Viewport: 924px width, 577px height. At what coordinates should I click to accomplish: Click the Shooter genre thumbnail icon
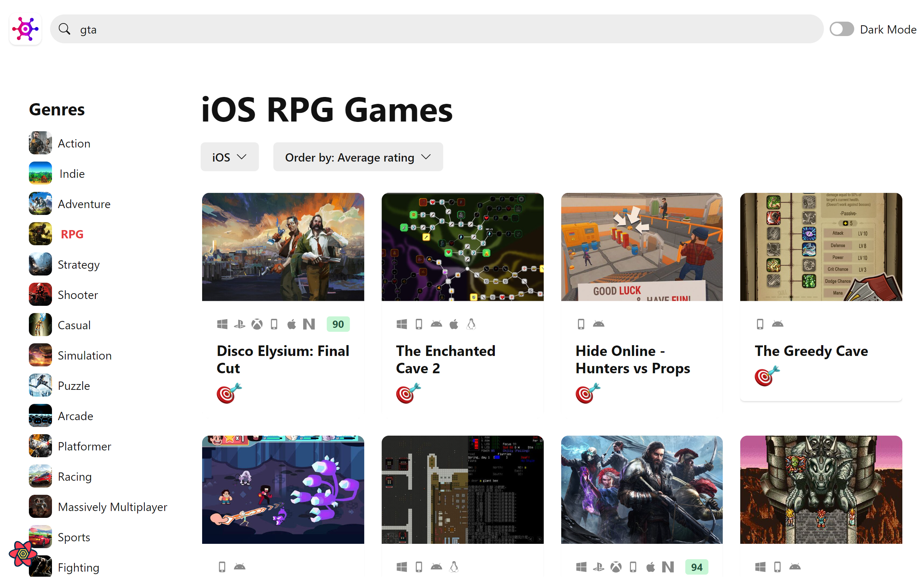40,295
